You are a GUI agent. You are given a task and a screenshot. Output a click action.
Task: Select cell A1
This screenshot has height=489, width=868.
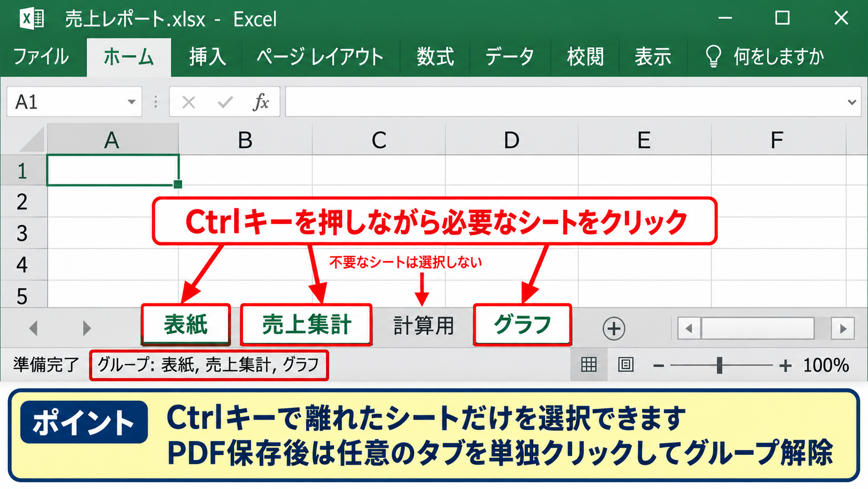[113, 170]
